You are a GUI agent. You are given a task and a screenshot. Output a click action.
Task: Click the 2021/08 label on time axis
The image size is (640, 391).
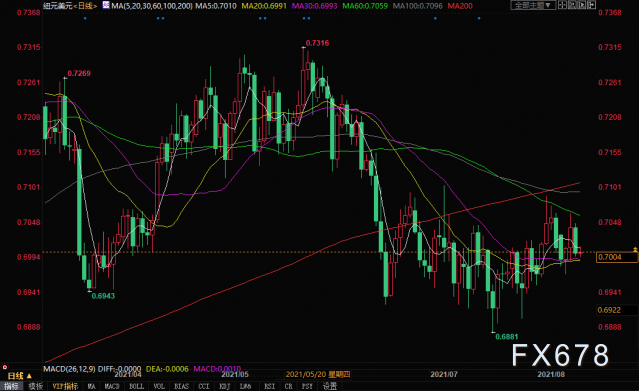click(551, 374)
